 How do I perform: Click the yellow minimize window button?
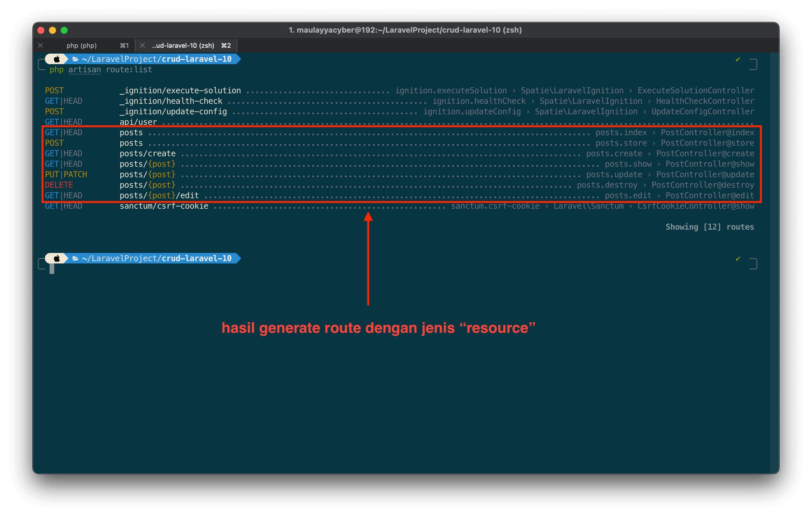[x=52, y=30]
